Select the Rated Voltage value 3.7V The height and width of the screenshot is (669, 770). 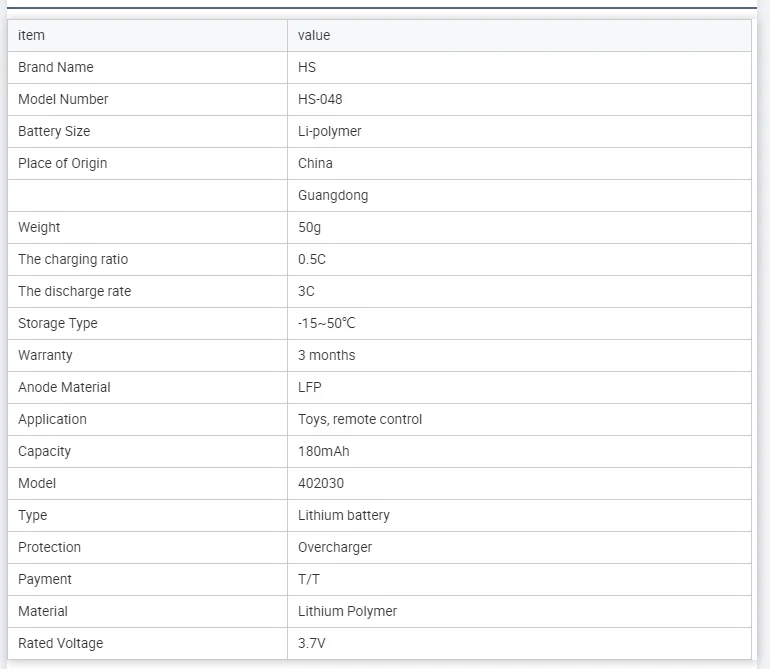tap(311, 643)
